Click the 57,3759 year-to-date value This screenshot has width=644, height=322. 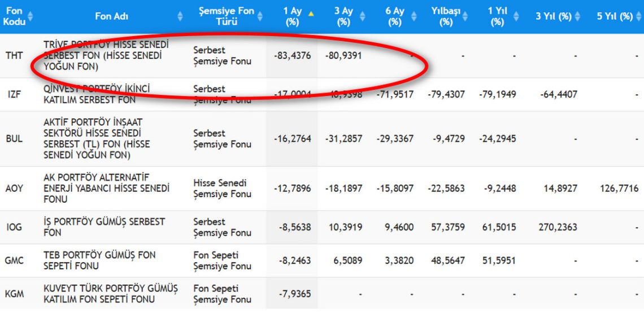(447, 227)
